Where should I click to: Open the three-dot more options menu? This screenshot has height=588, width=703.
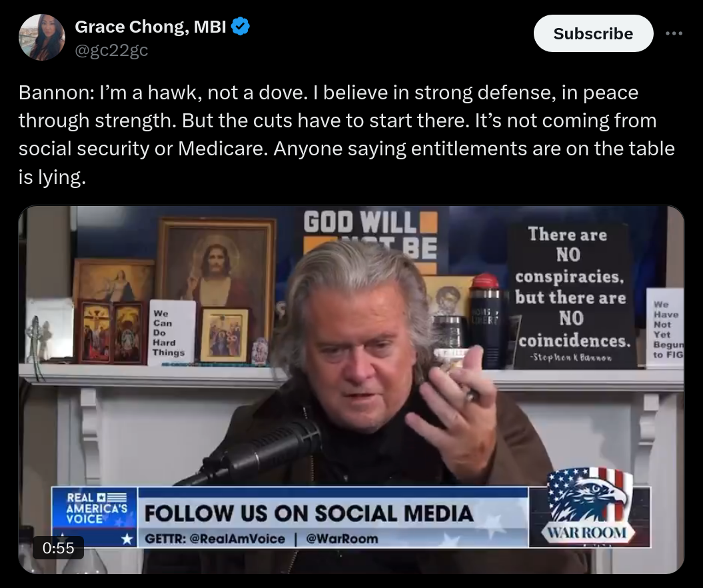coord(674,33)
